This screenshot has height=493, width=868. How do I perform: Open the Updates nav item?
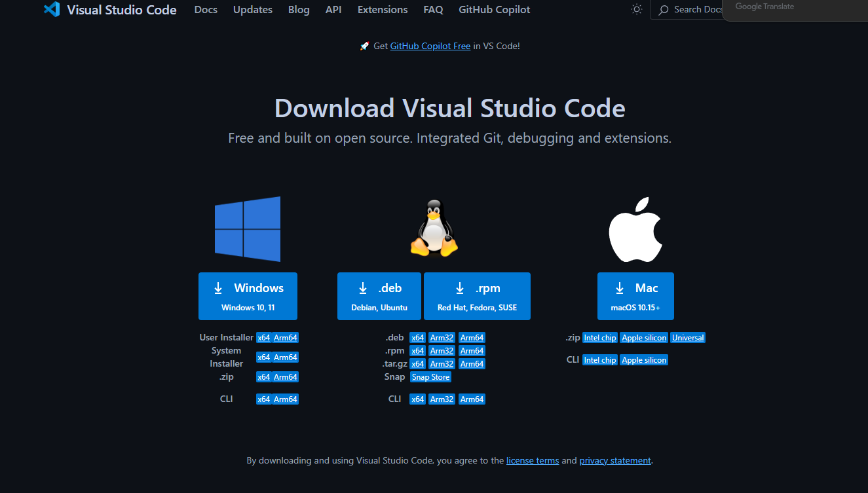point(253,10)
